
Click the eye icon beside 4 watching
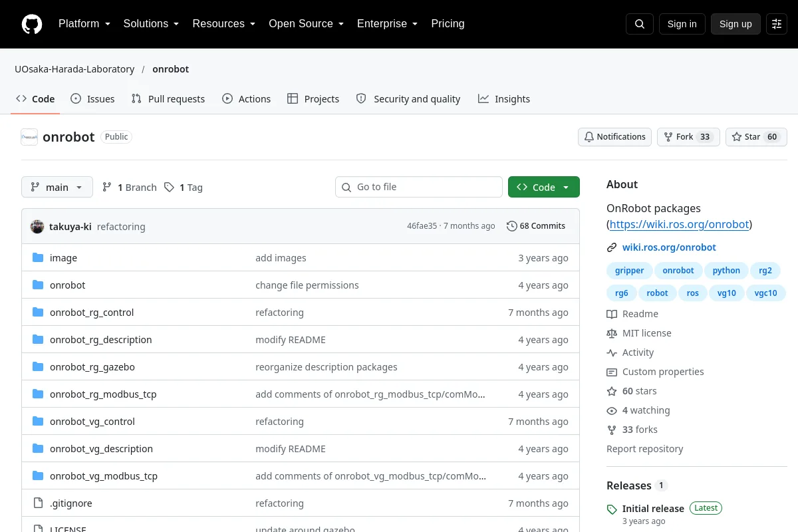click(612, 410)
